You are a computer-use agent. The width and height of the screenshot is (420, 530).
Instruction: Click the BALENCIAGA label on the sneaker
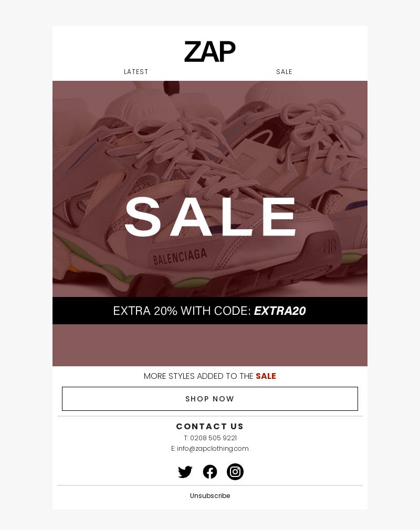[180, 257]
